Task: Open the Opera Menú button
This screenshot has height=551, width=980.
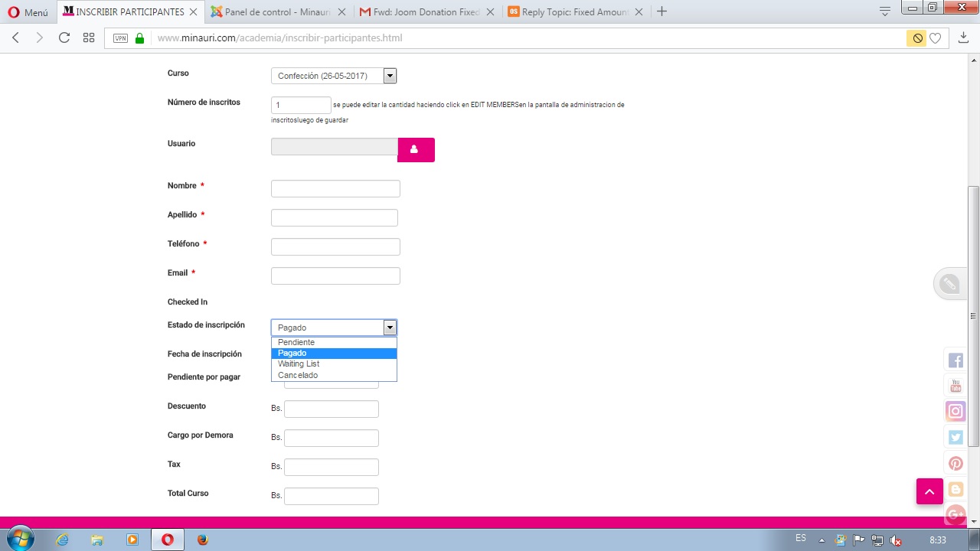Action: pyautogui.click(x=28, y=12)
